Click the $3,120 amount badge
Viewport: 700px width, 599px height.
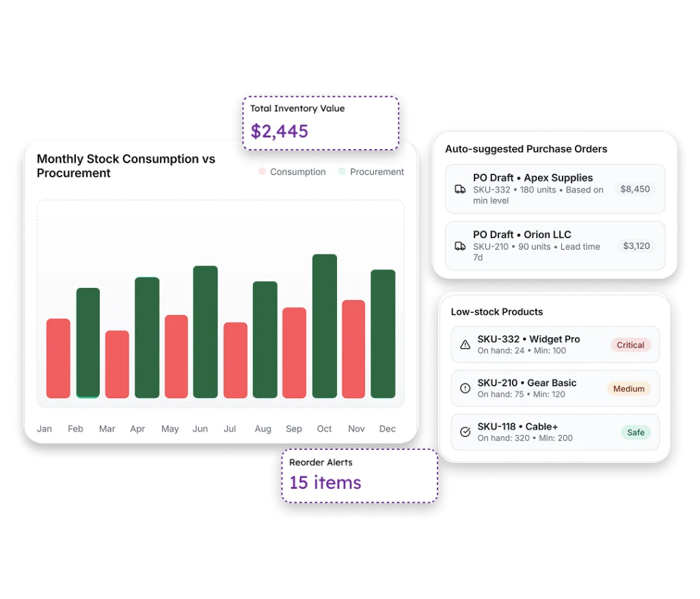click(x=636, y=245)
